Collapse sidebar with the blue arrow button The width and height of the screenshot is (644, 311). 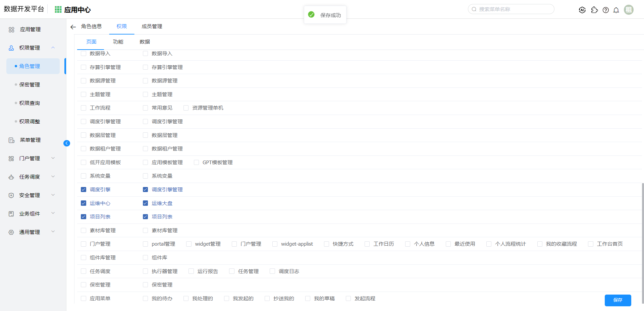pyautogui.click(x=67, y=143)
